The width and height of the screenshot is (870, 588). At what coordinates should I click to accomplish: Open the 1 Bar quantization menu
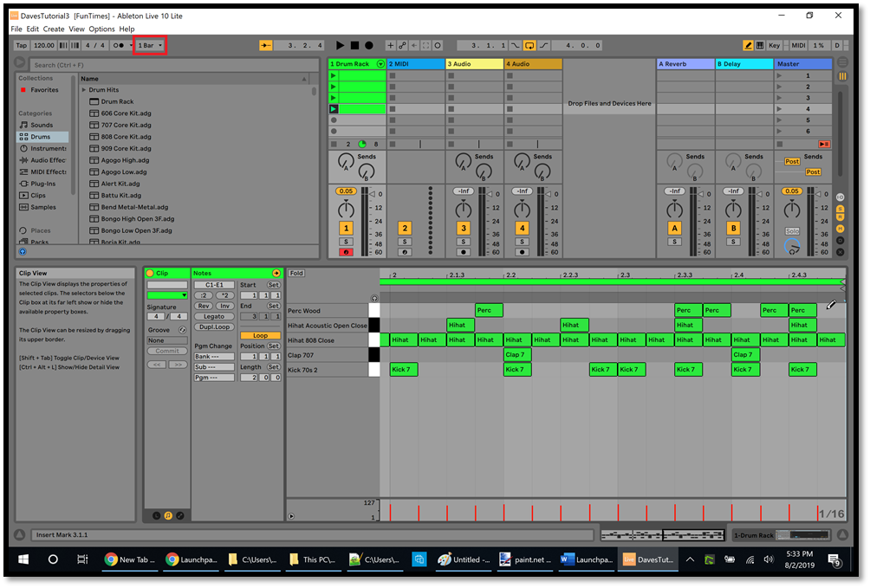pos(150,46)
